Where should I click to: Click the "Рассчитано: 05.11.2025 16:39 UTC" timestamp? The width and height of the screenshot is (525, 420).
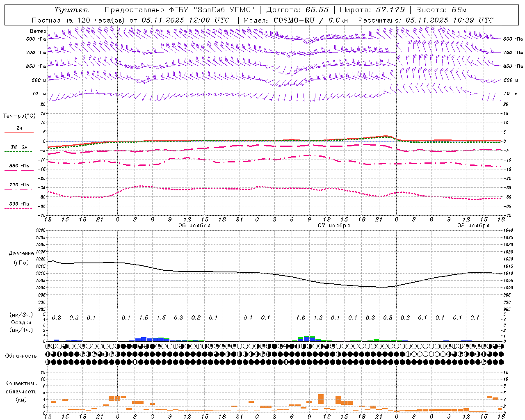tap(426, 20)
